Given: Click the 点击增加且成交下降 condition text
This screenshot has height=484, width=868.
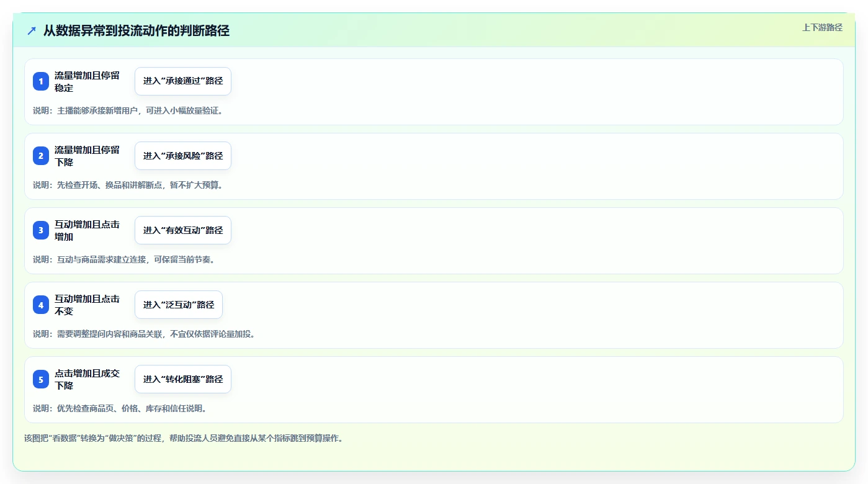Looking at the screenshot, I should pyautogui.click(x=87, y=379).
